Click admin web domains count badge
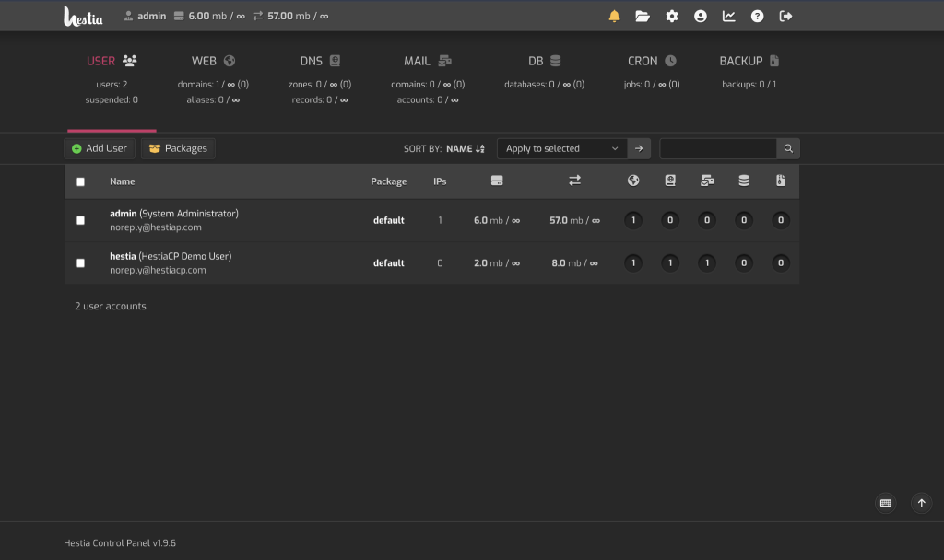Image resolution: width=944 pixels, height=560 pixels. 633,220
